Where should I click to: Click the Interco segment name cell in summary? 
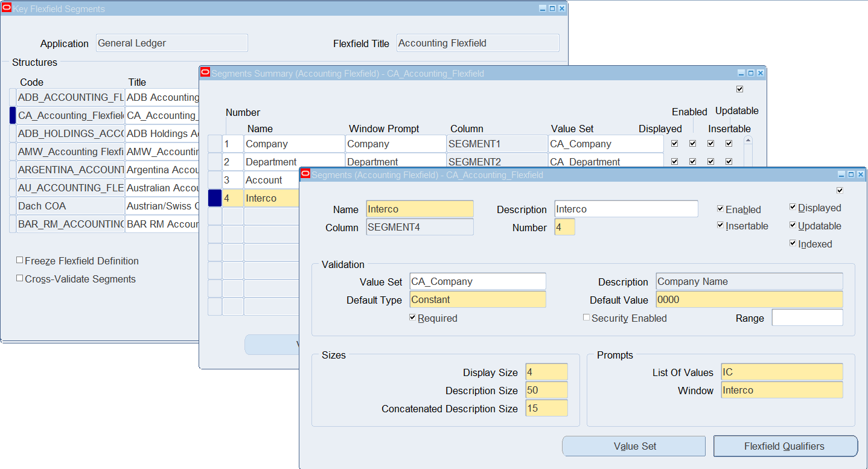(x=272, y=198)
